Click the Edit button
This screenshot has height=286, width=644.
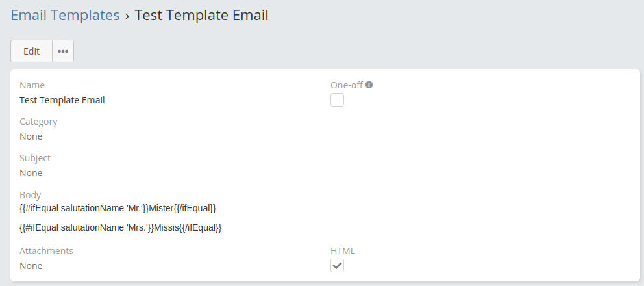coord(31,51)
